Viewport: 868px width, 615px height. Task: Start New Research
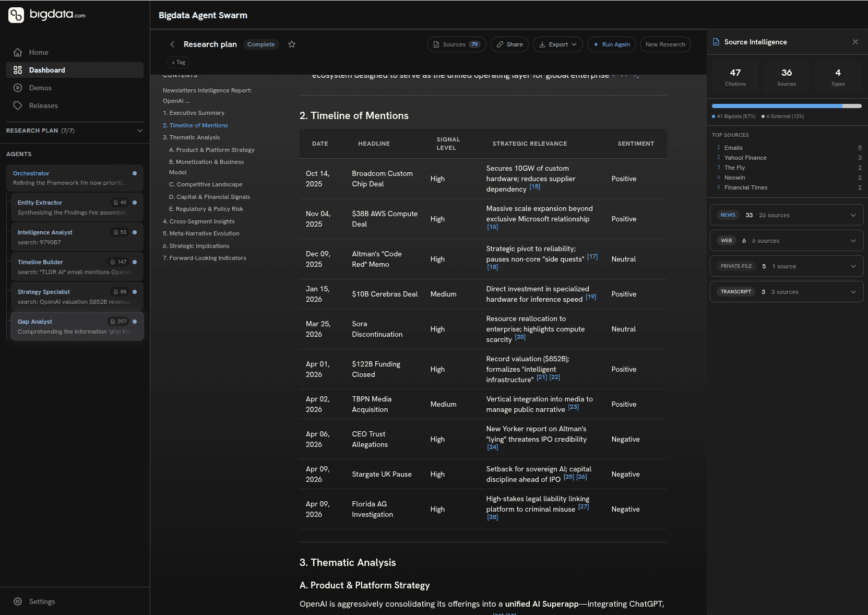[665, 44]
